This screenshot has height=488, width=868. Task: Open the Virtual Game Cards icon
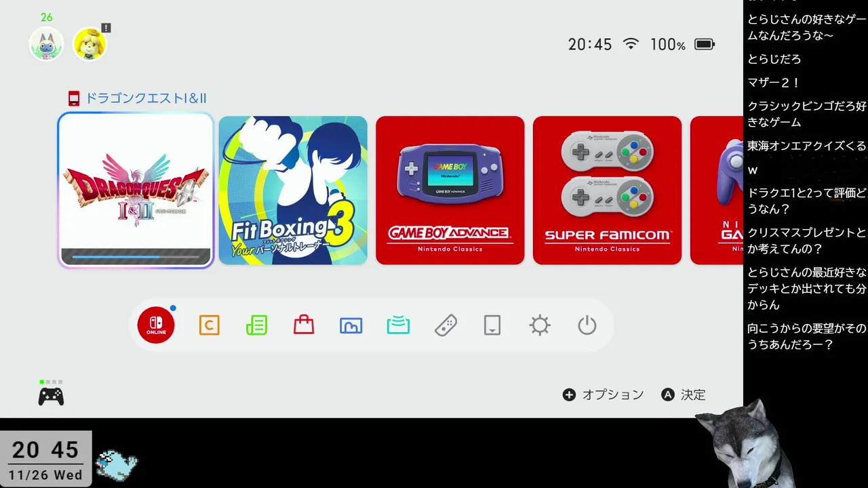(492, 326)
